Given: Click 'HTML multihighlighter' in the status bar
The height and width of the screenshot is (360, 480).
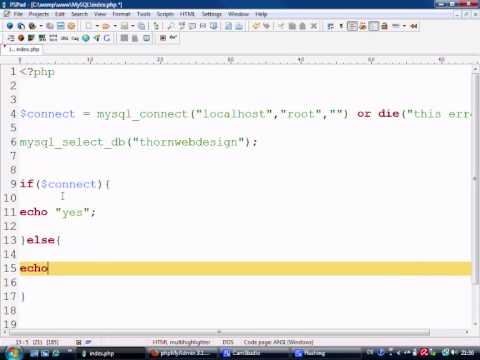Looking at the screenshot, I should [182, 342].
